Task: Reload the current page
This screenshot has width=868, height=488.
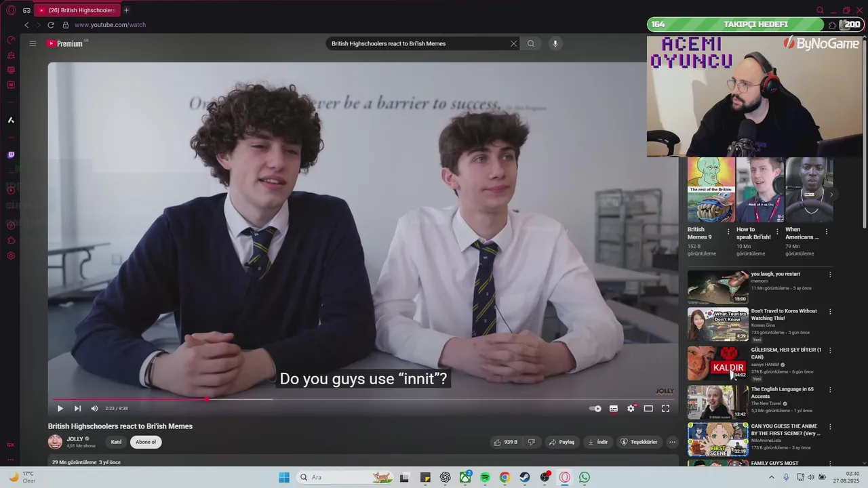Action: pos(50,25)
